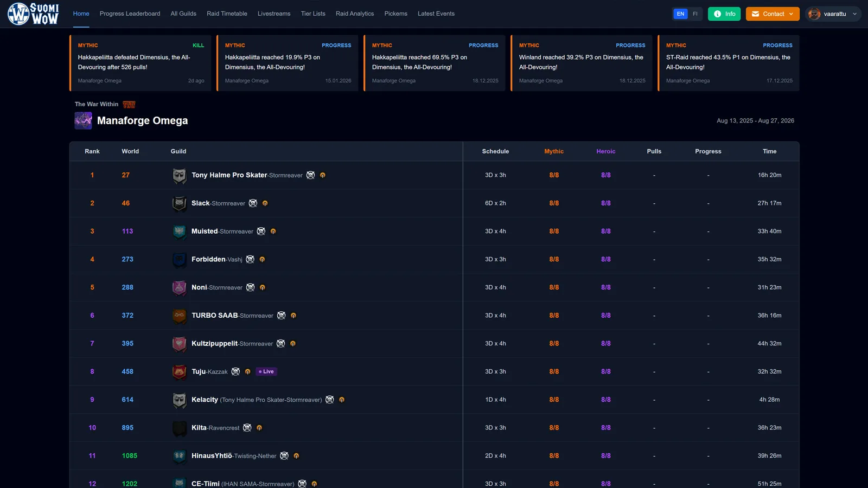Click The War Within expansion label
Viewport: 868px width, 488px height.
pos(97,104)
